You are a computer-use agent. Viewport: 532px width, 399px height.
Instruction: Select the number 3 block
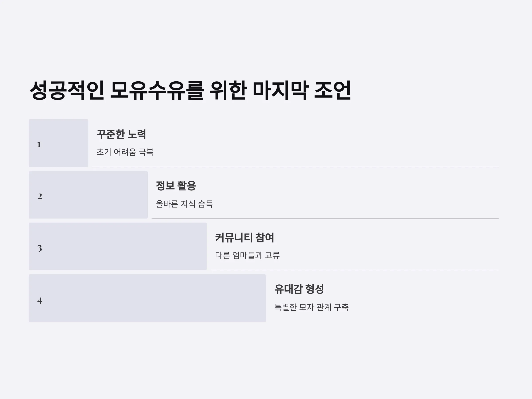(118, 246)
